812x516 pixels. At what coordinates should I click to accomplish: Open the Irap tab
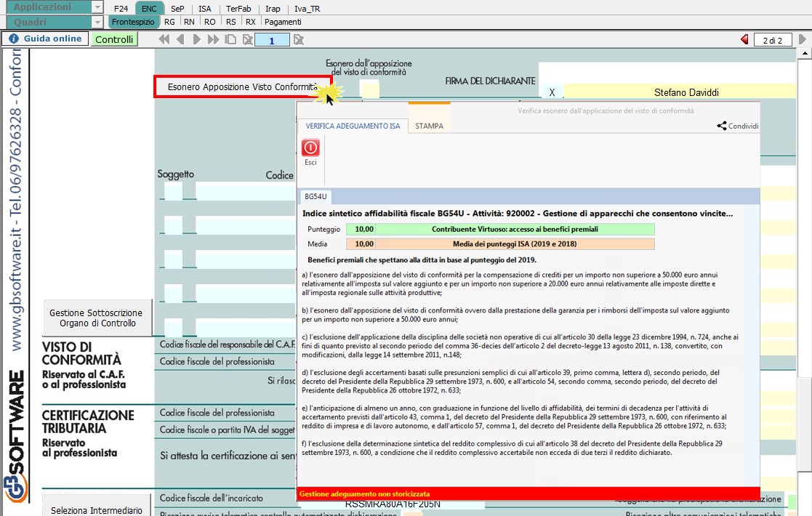273,8
